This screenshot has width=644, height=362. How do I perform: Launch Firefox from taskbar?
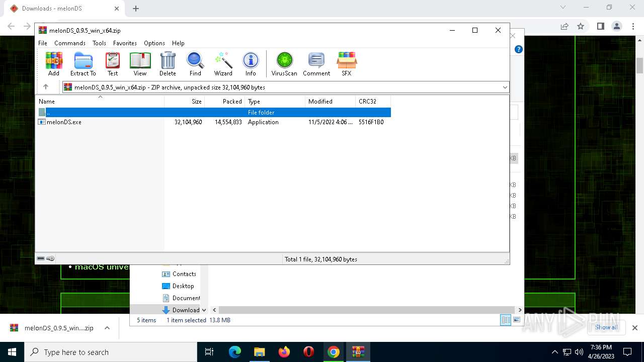(284, 352)
